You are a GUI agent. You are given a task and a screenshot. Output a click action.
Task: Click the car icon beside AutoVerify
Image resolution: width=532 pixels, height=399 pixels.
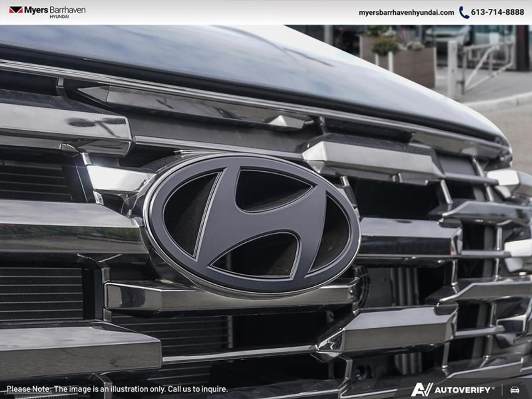(x=515, y=390)
